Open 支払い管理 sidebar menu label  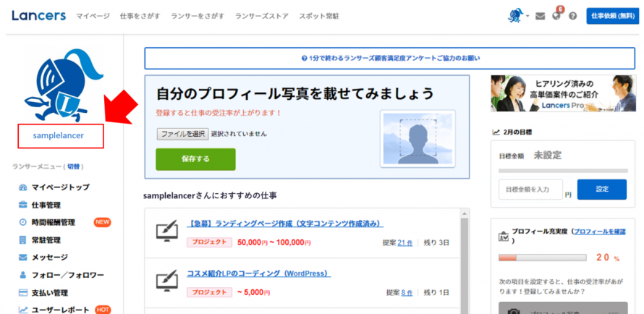(x=50, y=293)
